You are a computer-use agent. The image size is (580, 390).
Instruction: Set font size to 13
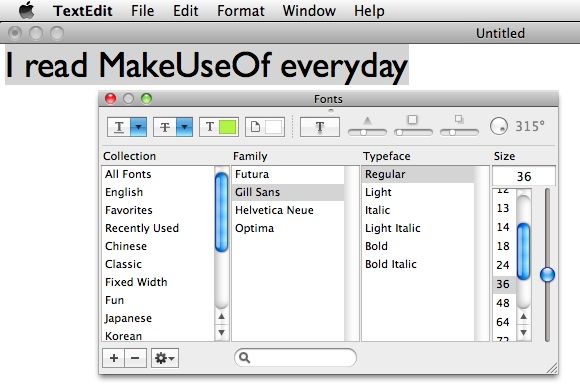pos(504,208)
